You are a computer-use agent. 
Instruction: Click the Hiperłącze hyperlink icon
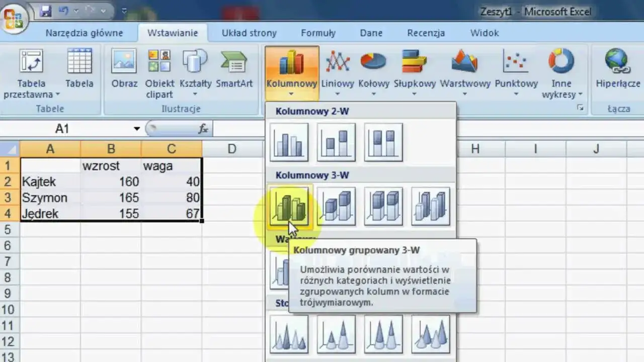click(x=617, y=62)
